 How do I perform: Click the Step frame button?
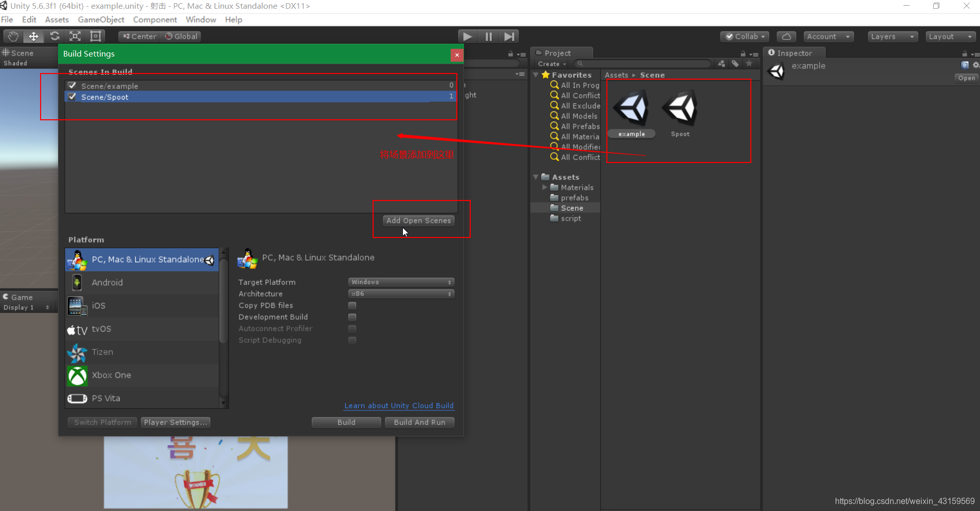[x=509, y=36]
